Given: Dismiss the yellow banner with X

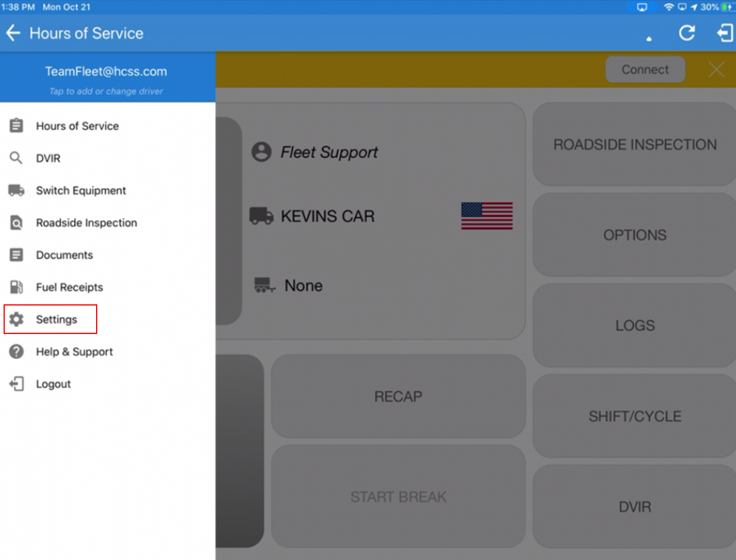Looking at the screenshot, I should pos(716,70).
